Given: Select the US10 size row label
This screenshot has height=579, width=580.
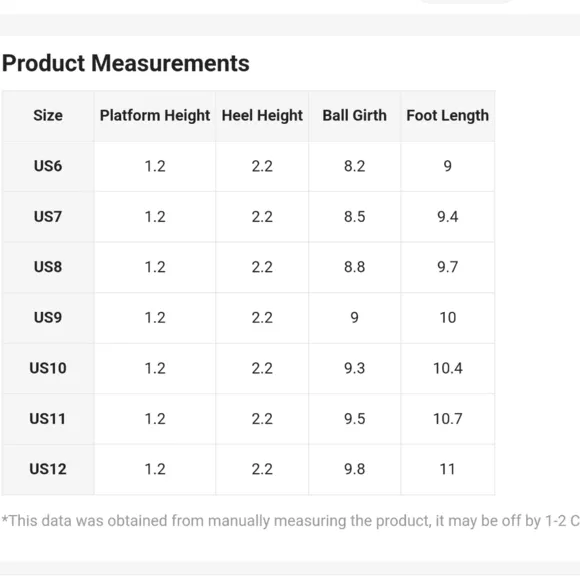Looking at the screenshot, I should 48,368.
